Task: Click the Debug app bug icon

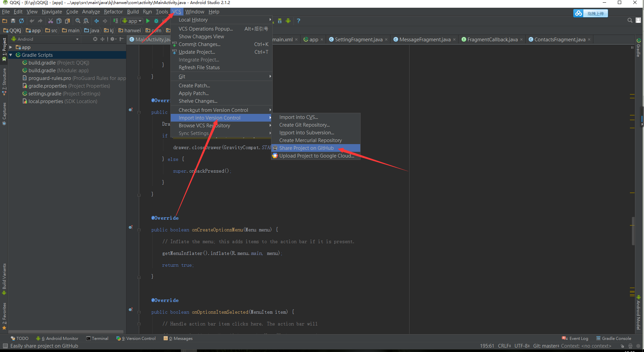Action: click(156, 21)
